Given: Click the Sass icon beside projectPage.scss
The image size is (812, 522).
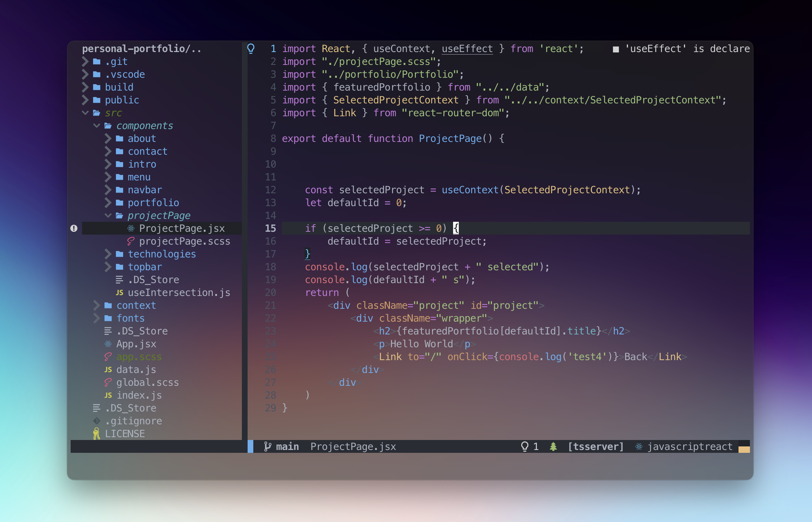Looking at the screenshot, I should pos(131,241).
